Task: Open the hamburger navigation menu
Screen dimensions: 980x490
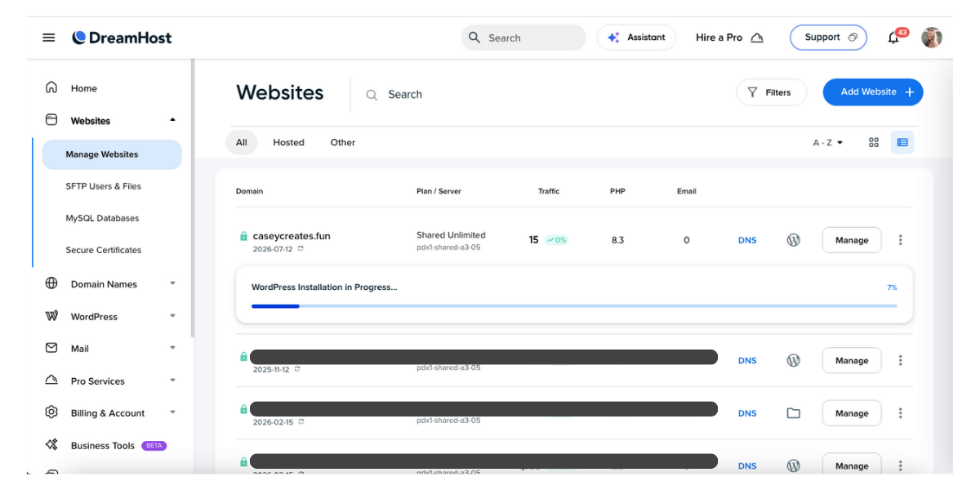Action: (49, 38)
